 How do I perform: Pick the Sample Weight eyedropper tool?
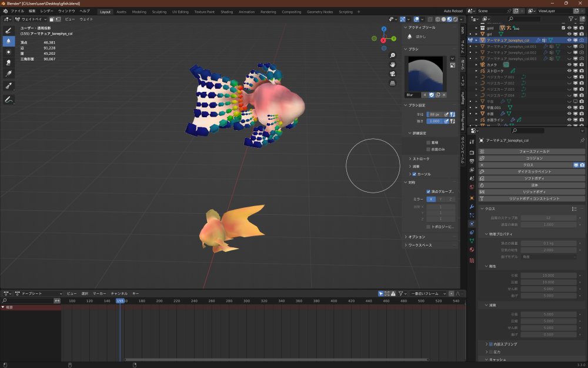(9, 86)
